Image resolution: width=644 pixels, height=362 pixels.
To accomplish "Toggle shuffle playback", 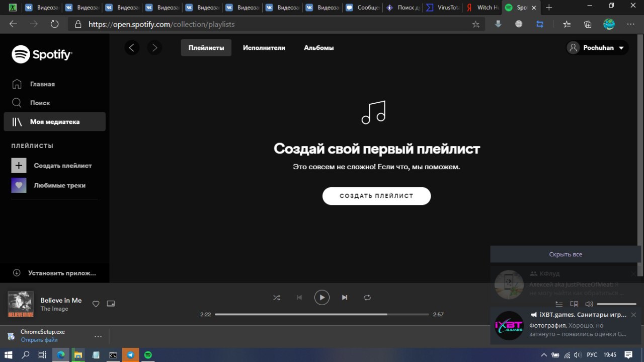I will (277, 298).
